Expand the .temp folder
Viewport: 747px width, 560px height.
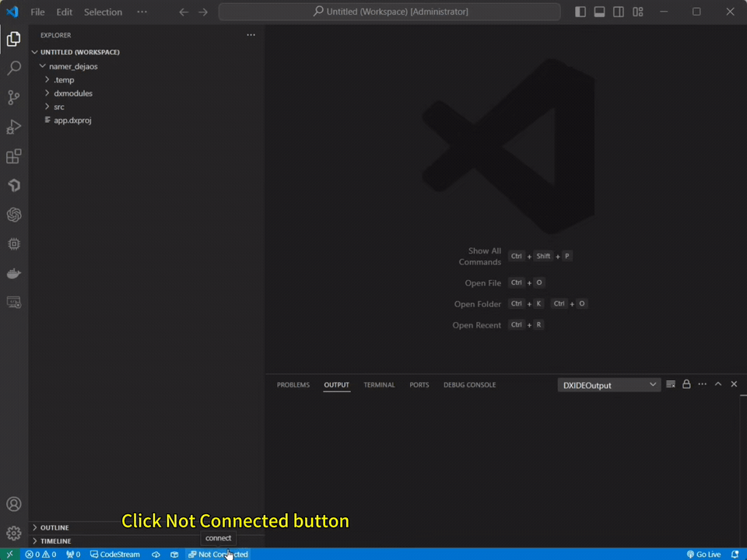tap(146, 79)
